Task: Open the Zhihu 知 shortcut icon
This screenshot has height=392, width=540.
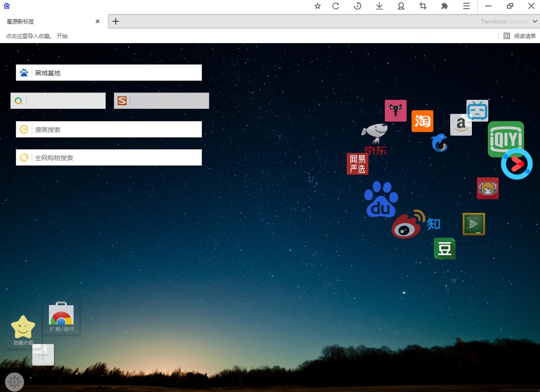Action: tap(433, 224)
